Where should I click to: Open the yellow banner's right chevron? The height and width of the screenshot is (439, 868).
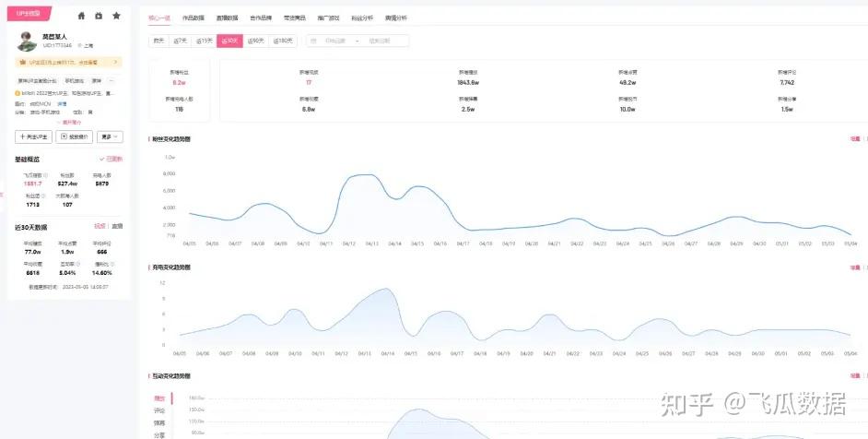[116, 63]
